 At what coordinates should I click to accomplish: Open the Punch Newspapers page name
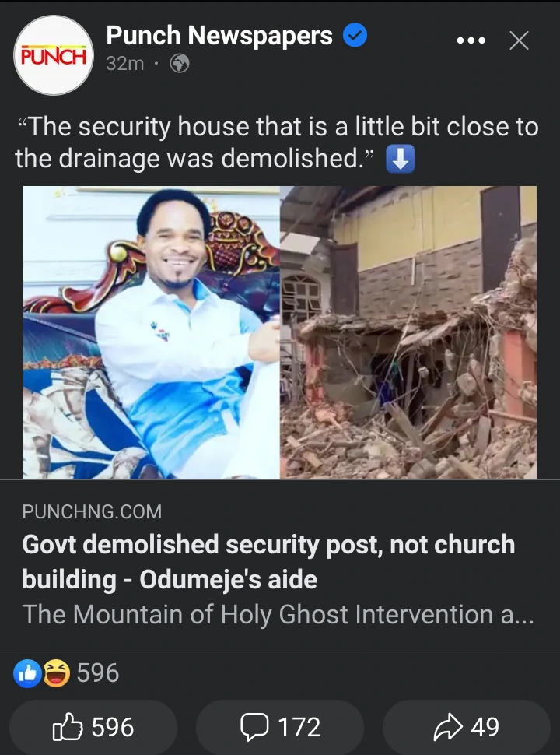(219, 36)
